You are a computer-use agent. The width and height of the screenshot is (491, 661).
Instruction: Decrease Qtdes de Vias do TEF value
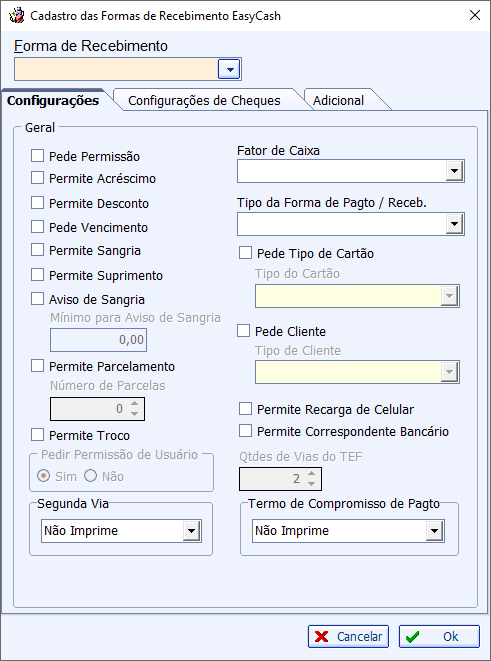pos(311,484)
